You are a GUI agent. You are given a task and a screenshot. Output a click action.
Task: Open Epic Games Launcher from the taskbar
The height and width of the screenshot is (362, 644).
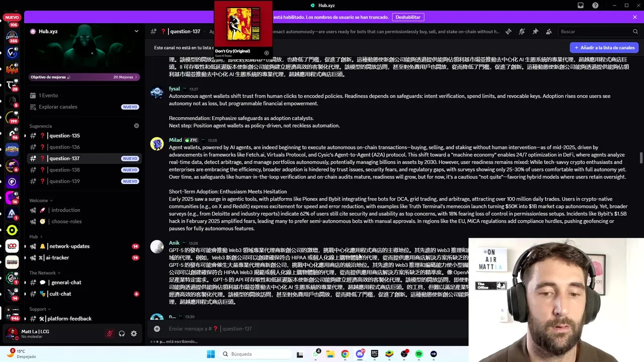[374, 354]
